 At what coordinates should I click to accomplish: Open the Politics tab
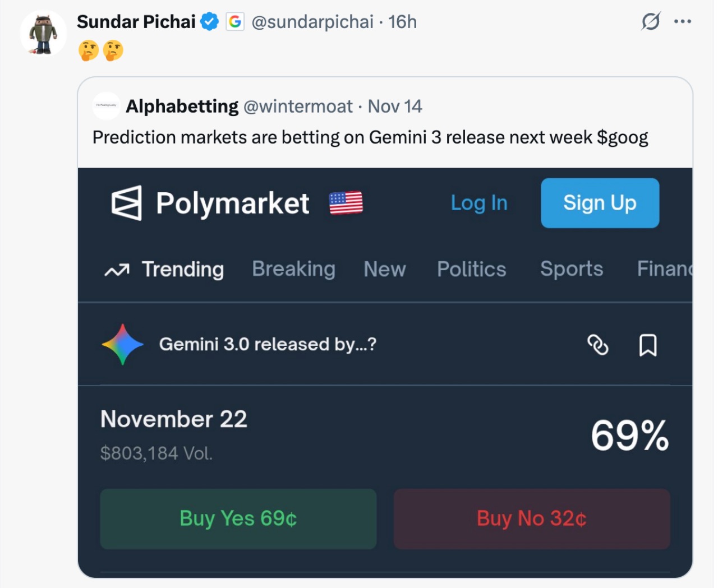(x=471, y=270)
